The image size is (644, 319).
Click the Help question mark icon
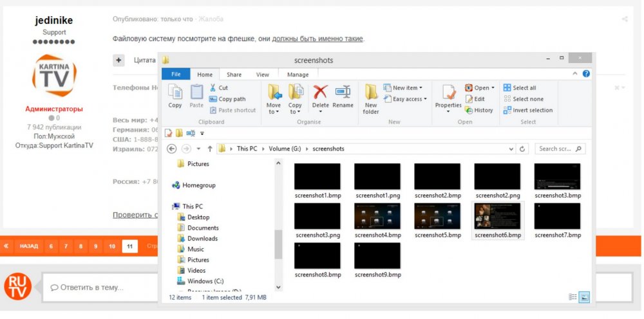586,74
